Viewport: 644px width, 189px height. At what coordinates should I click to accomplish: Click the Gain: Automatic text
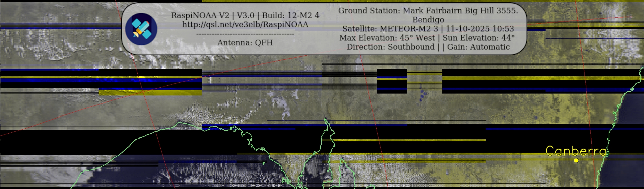click(478, 47)
